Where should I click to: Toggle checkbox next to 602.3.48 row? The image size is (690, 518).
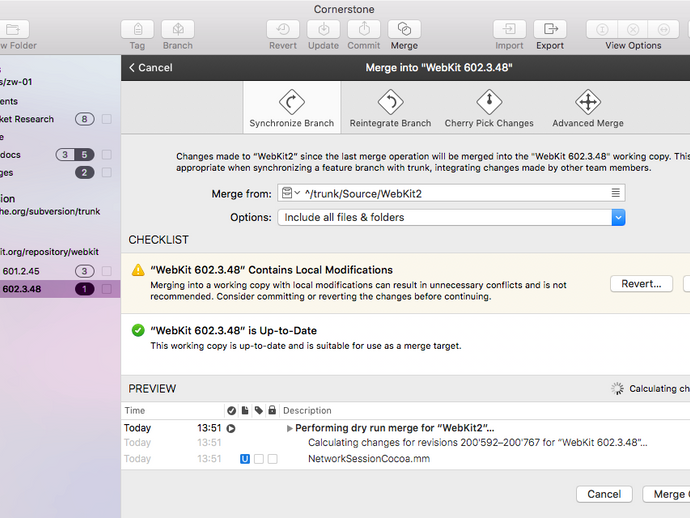[x=106, y=289]
